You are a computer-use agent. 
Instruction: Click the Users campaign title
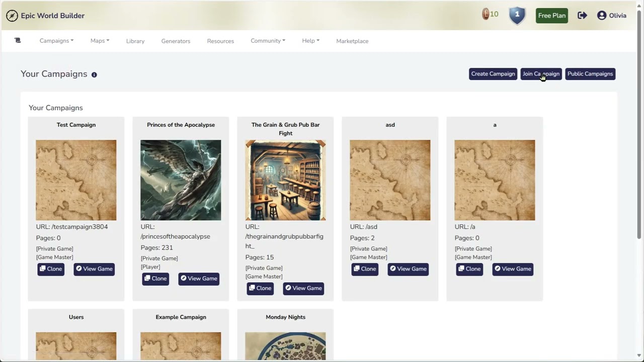click(76, 317)
